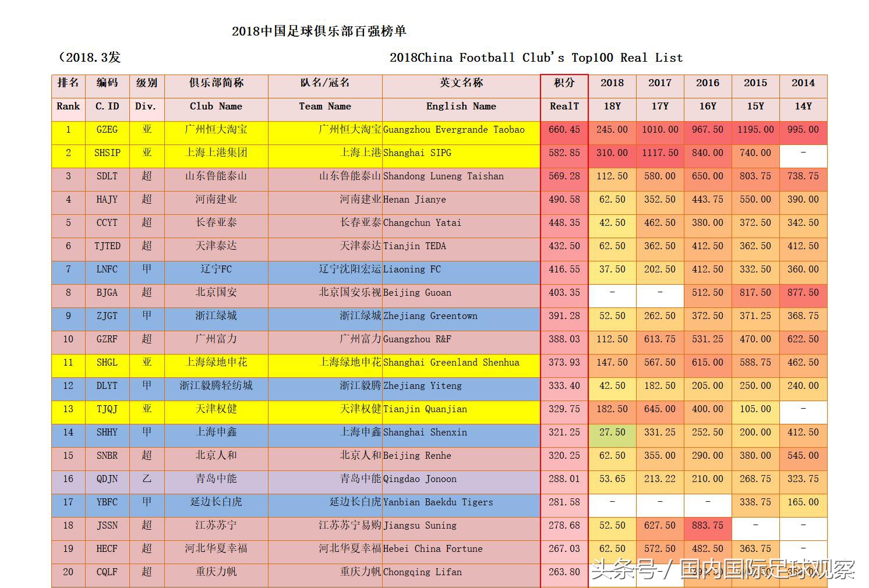Select the RealT score 403.35
The width and height of the screenshot is (869, 588).
click(564, 292)
